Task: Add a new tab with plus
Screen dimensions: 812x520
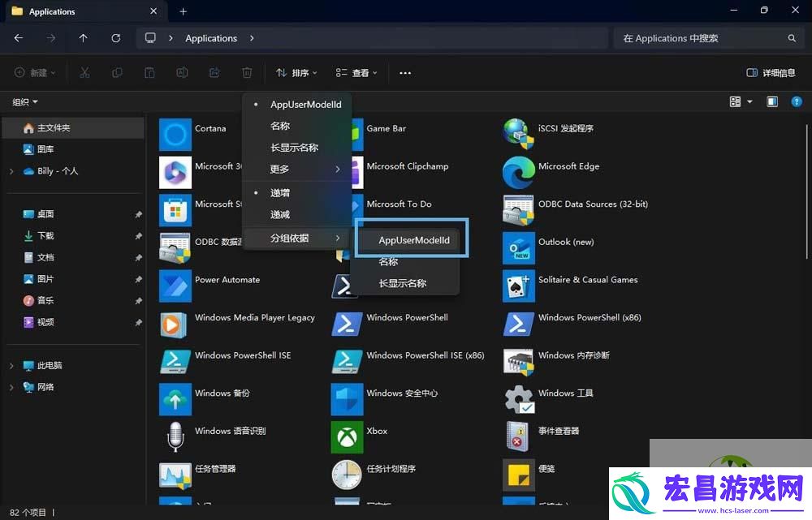Action: click(183, 11)
